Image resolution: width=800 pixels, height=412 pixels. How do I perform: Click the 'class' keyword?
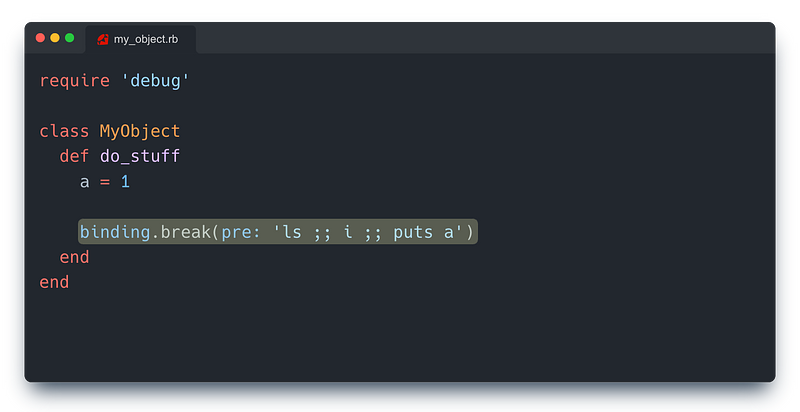click(x=64, y=131)
